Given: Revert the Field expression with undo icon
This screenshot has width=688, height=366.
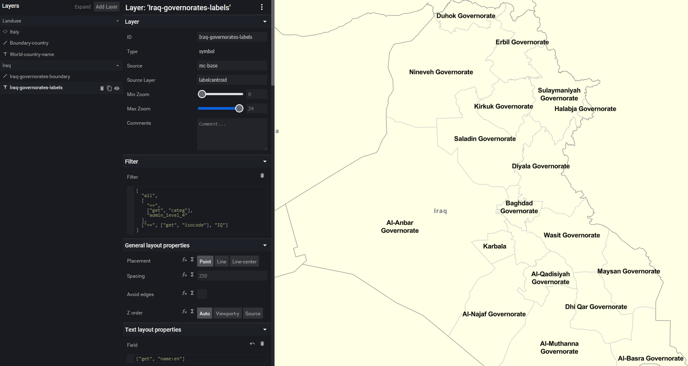Looking at the screenshot, I should point(252,344).
